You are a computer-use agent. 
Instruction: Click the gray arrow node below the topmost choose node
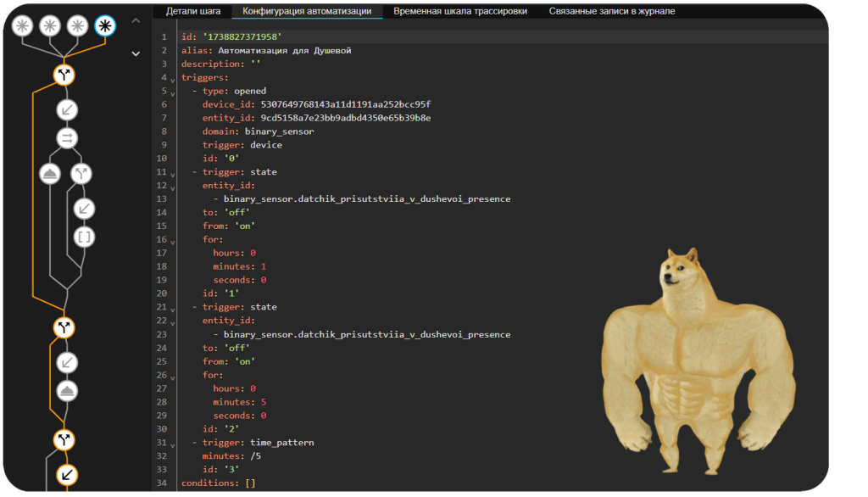coord(67,109)
